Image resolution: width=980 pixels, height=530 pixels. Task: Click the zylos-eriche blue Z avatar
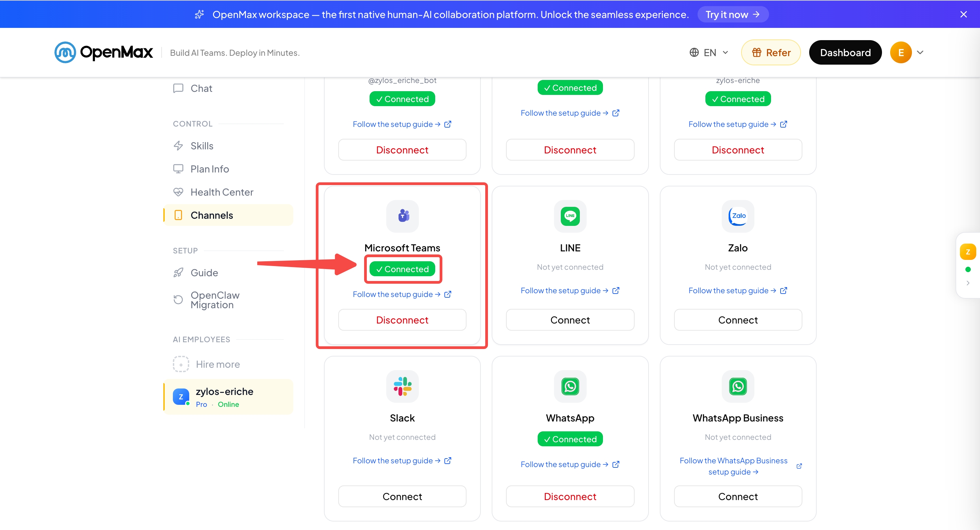[x=181, y=397]
